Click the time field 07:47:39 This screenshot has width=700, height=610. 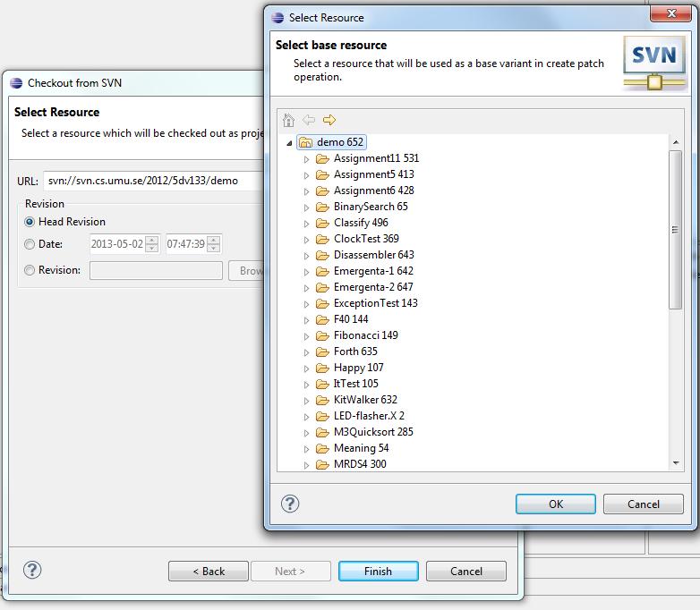click(186, 244)
